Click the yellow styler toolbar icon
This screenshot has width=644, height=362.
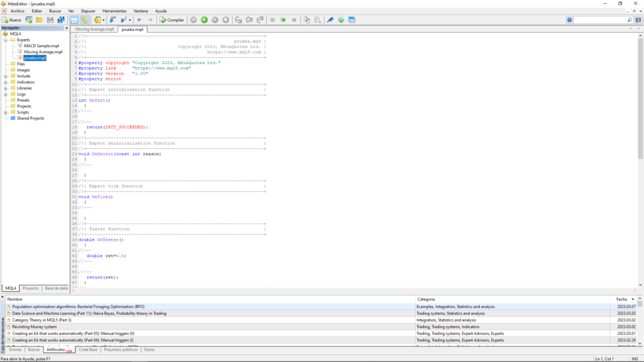tap(97, 19)
